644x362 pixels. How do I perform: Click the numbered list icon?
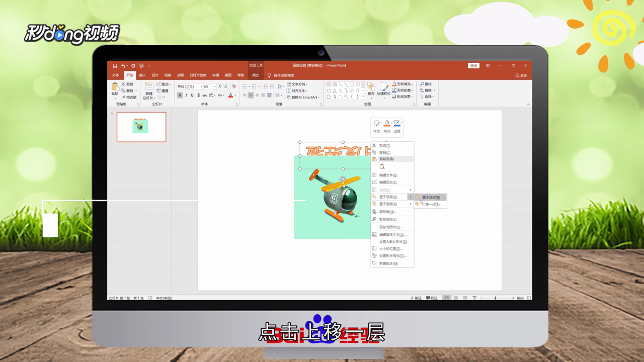[254, 86]
